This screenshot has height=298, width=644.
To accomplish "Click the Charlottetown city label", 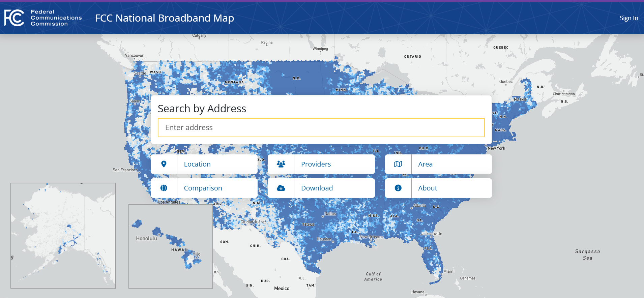I will tap(564, 94).
